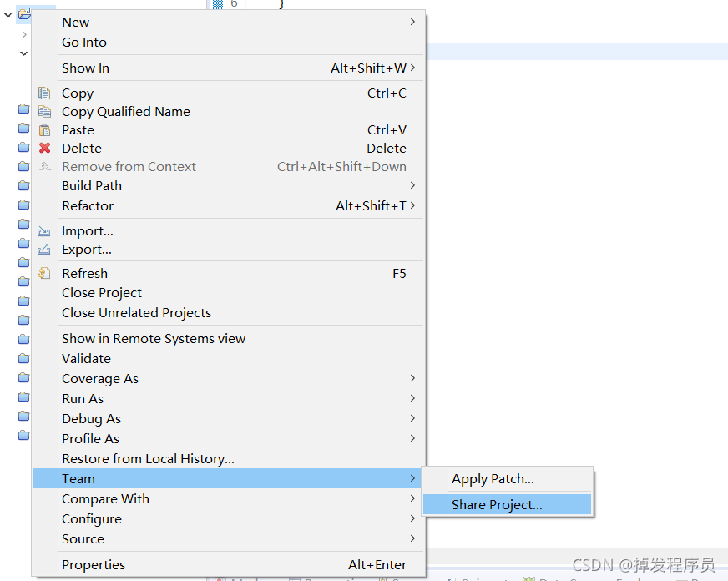Screen dimensions: 728x581
Task: Click the Paste clipboard icon
Action: click(44, 130)
